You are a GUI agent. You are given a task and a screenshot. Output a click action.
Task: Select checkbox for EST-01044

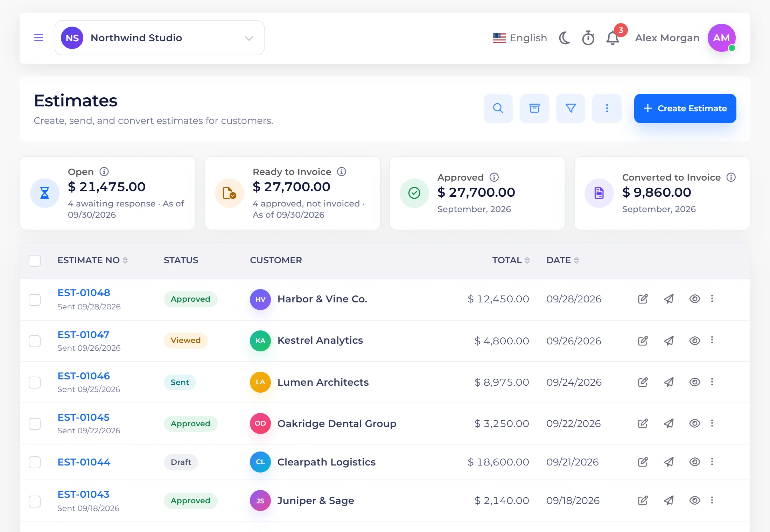pyautogui.click(x=35, y=462)
